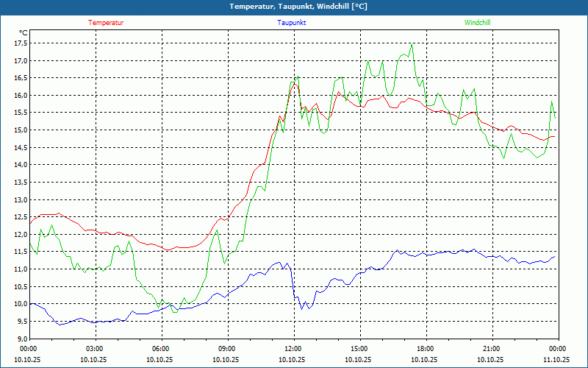
Task: Click the 15:00 time axis label
Action: coord(359,349)
